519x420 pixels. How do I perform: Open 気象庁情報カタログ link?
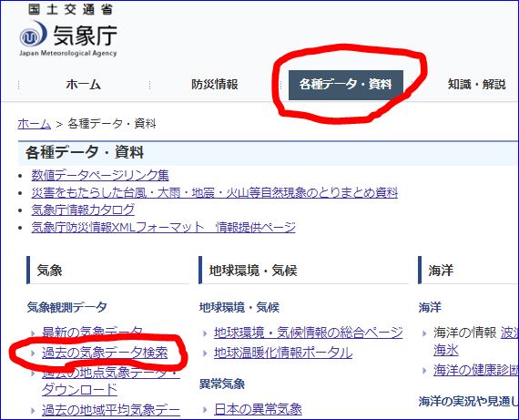[83, 210]
